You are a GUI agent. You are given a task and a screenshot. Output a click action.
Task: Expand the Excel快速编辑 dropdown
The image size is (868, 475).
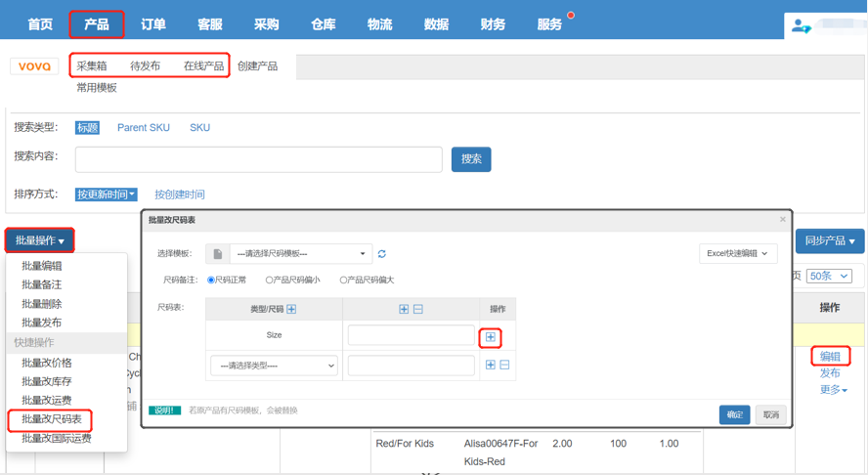pyautogui.click(x=738, y=253)
